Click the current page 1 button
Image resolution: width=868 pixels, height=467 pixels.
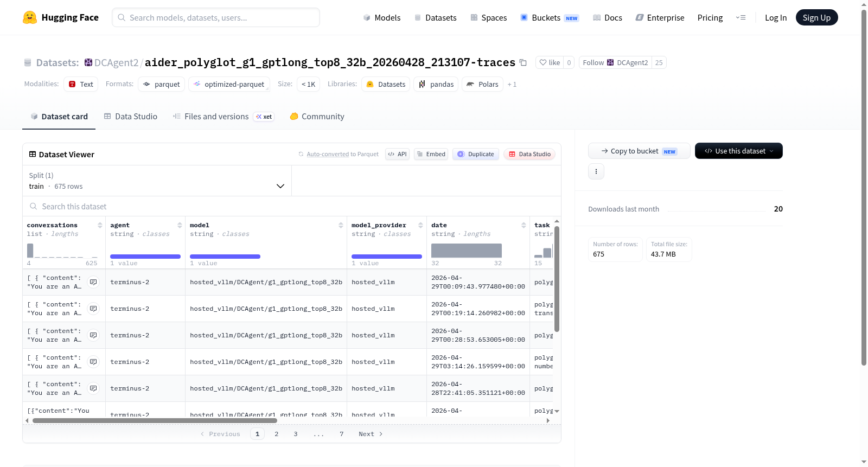pos(258,434)
